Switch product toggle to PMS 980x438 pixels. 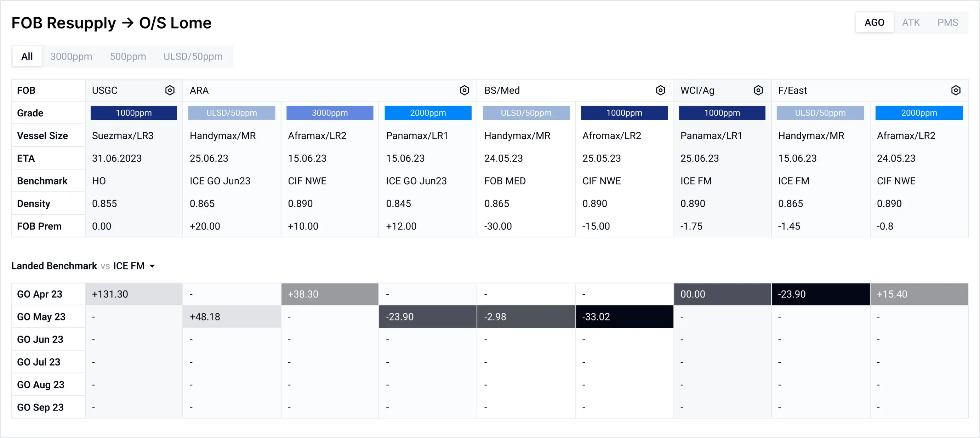tap(947, 23)
